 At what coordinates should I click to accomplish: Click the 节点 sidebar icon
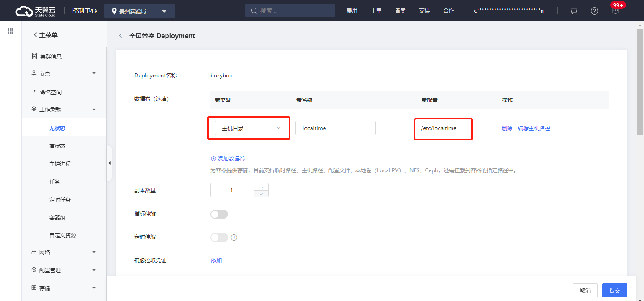click(34, 73)
